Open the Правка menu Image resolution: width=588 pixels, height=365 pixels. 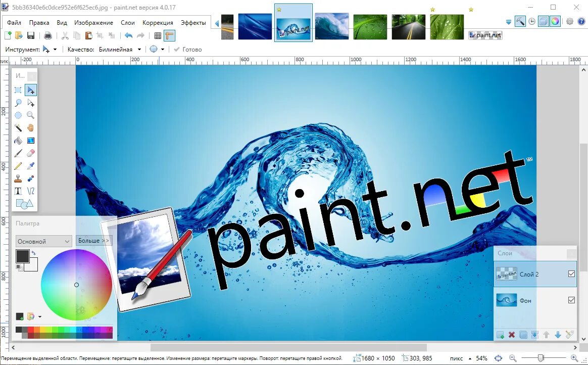39,23
